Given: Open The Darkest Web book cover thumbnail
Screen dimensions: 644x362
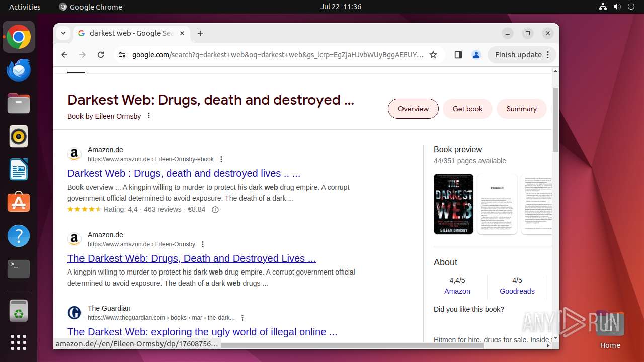Looking at the screenshot, I should [453, 204].
